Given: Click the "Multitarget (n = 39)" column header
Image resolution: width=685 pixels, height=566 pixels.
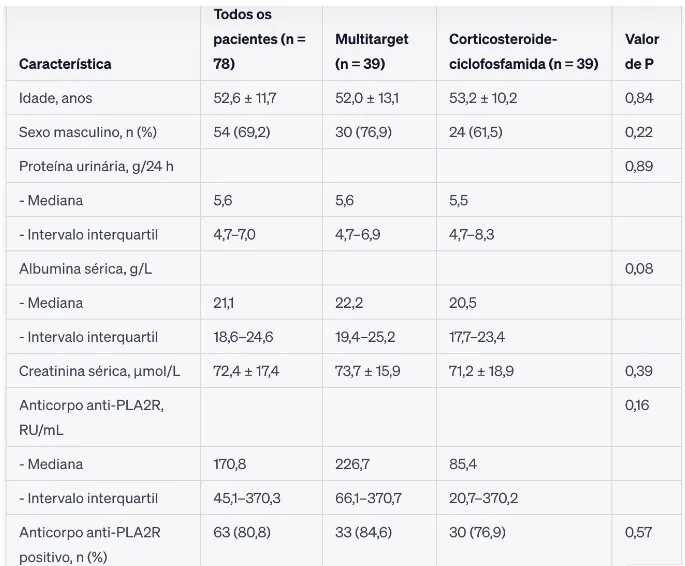Looking at the screenshot, I should 372,51.
